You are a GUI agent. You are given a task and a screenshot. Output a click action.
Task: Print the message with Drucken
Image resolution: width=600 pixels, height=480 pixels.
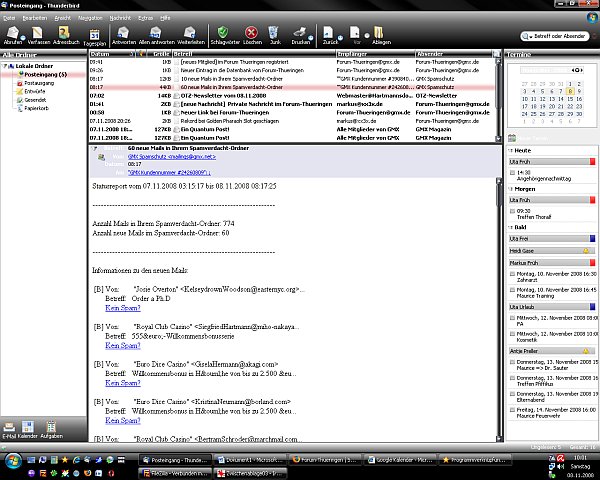point(300,33)
